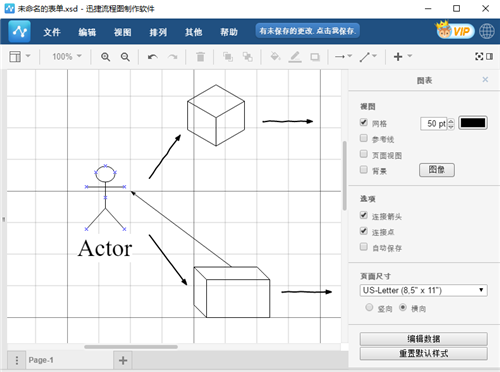Enable the 自动保存 autosave checkbox
This screenshot has height=372, width=500.
364,247
